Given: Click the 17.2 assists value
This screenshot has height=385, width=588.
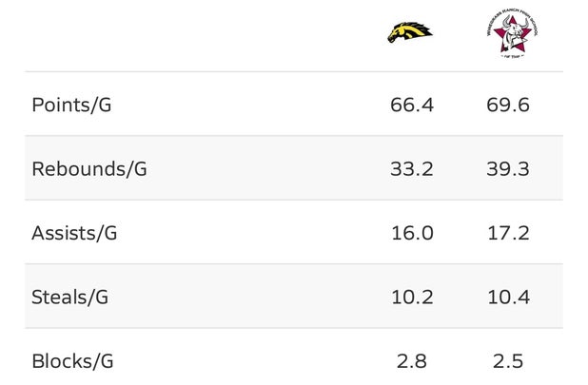Looking at the screenshot, I should [x=508, y=233].
